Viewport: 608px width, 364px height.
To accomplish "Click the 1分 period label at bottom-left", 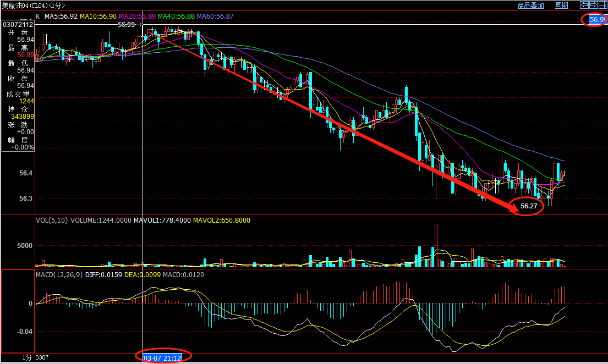I will (x=27, y=357).
